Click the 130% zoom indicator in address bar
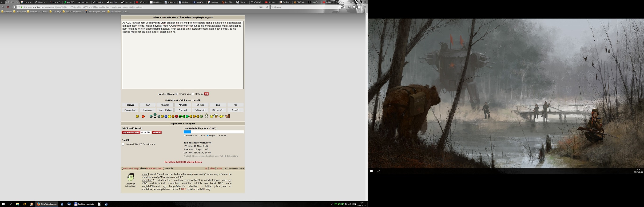Viewport: 644px width, 207px height. click(261, 7)
